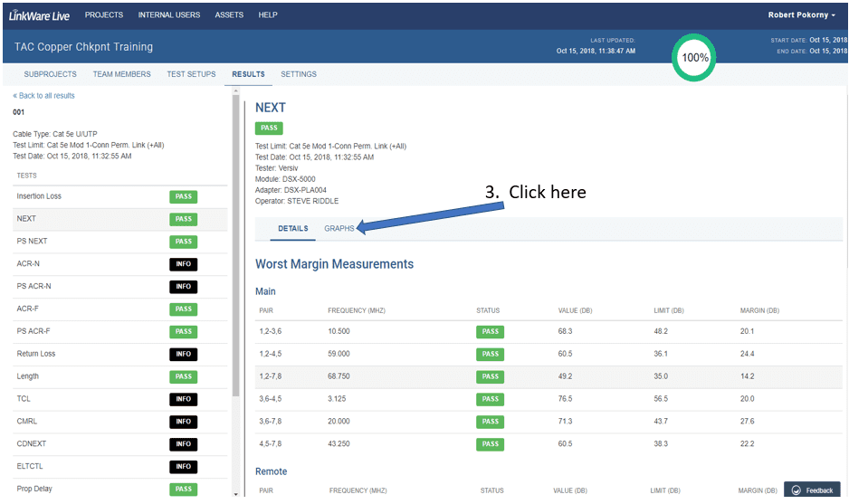Click the PASS badge for pair 1,2-7,8
This screenshot has width=849, height=504.
point(490,376)
